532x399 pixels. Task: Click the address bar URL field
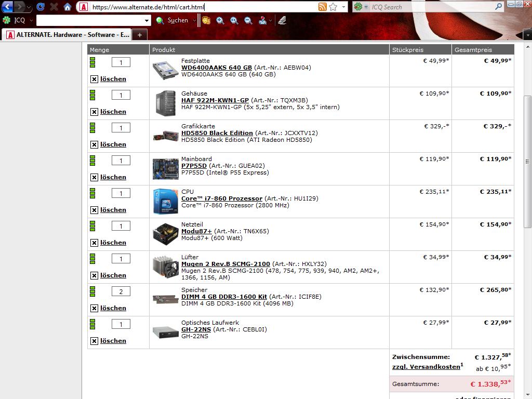coord(204,7)
